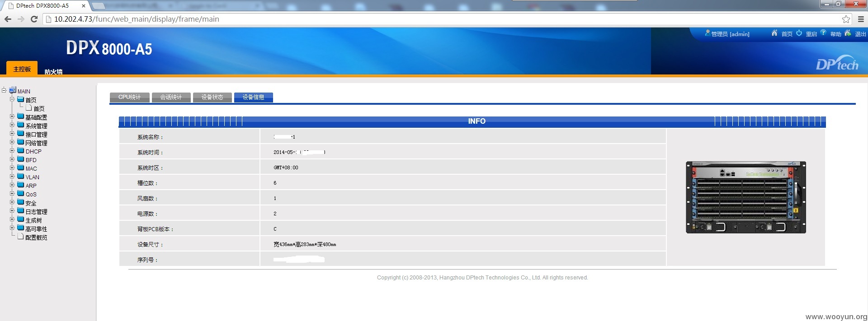Click the 首页 folder icon
The width and height of the screenshot is (868, 321).
(x=21, y=99)
